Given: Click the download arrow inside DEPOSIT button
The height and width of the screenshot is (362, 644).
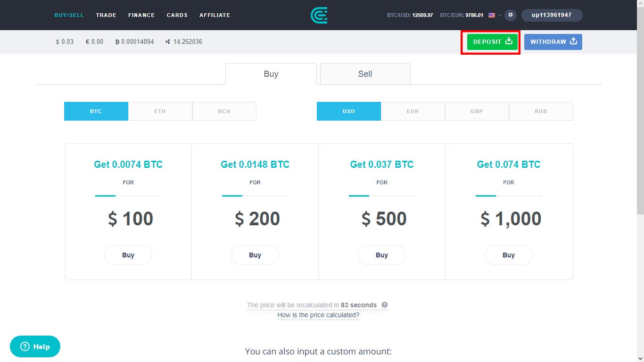Looking at the screenshot, I should pos(508,41).
